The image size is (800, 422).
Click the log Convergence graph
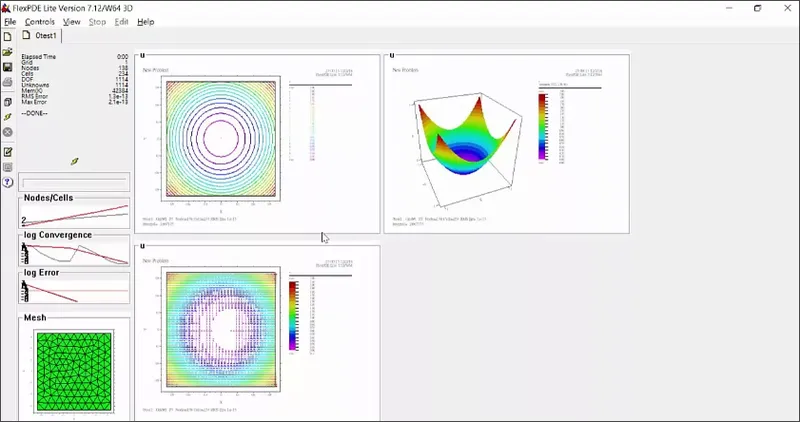click(x=74, y=253)
